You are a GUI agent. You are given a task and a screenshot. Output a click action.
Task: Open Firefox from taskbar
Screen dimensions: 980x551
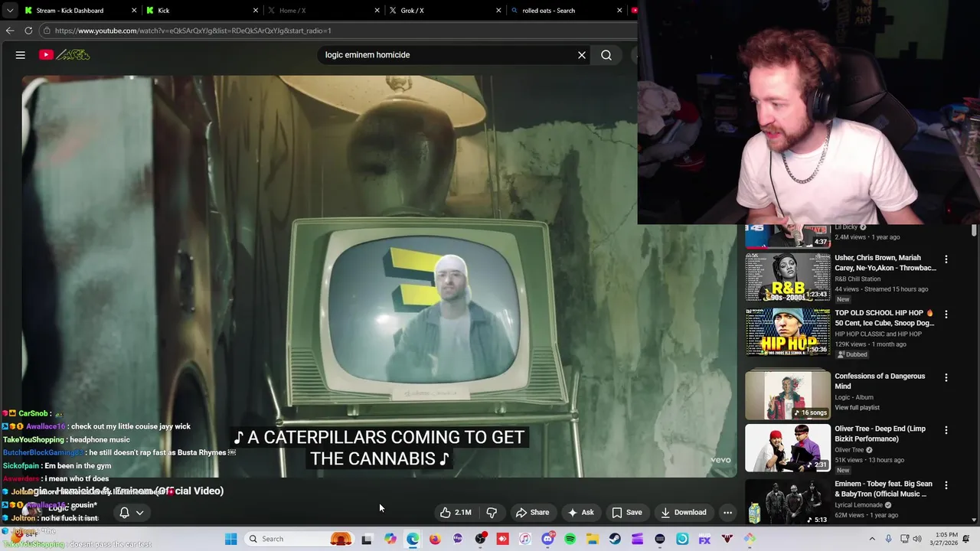(x=435, y=539)
